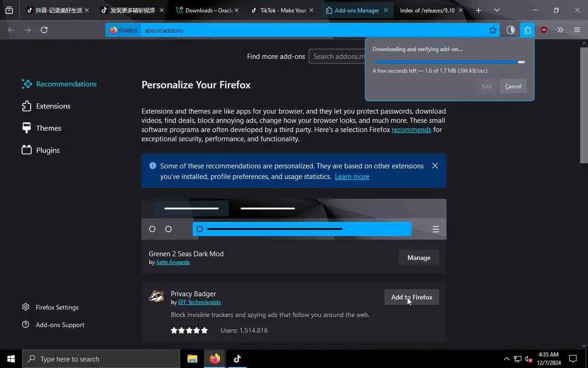Screen dimensions: 588x368
Task: Click Manage for Grenen 2 Seas Dark Mod
Action: [419, 258]
